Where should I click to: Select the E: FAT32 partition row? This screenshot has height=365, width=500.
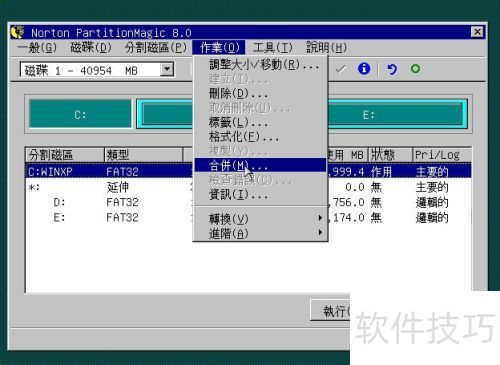pos(248,218)
